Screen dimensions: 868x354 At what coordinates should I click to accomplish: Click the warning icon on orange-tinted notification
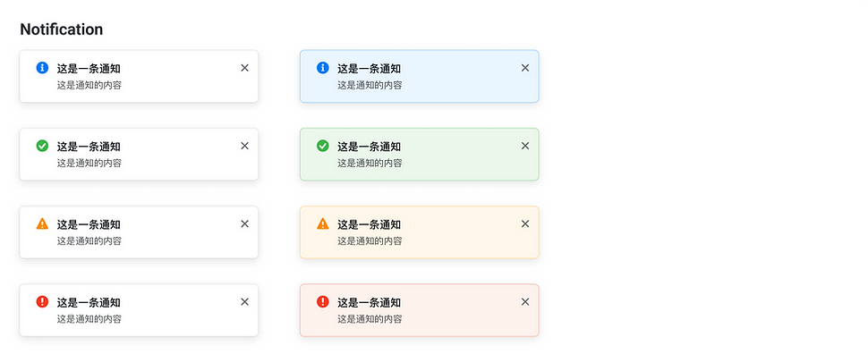point(323,223)
